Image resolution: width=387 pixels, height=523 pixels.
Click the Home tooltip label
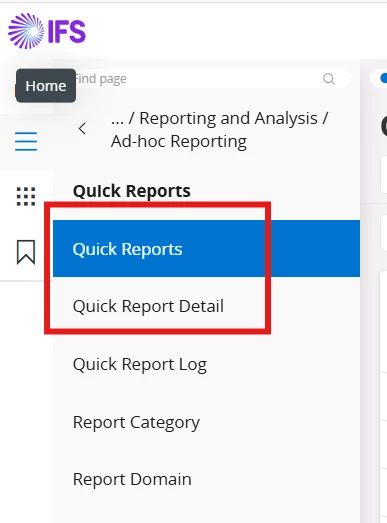pos(46,86)
